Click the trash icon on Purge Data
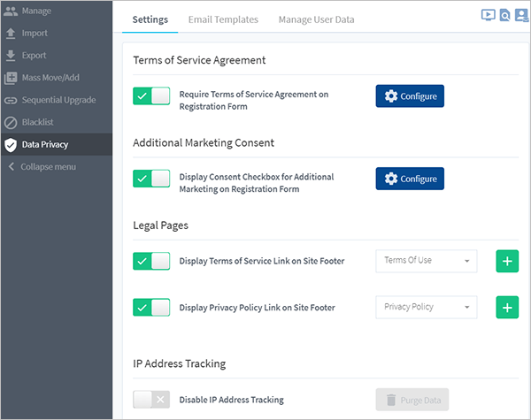Screen dimensions: 531x420 click(391, 400)
